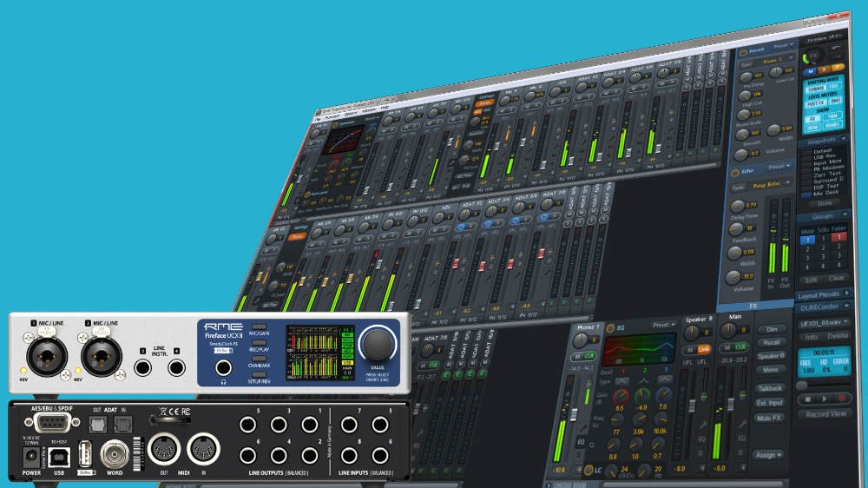The height and width of the screenshot is (488, 868).
Task: Click the Recall button
Action: click(x=771, y=342)
